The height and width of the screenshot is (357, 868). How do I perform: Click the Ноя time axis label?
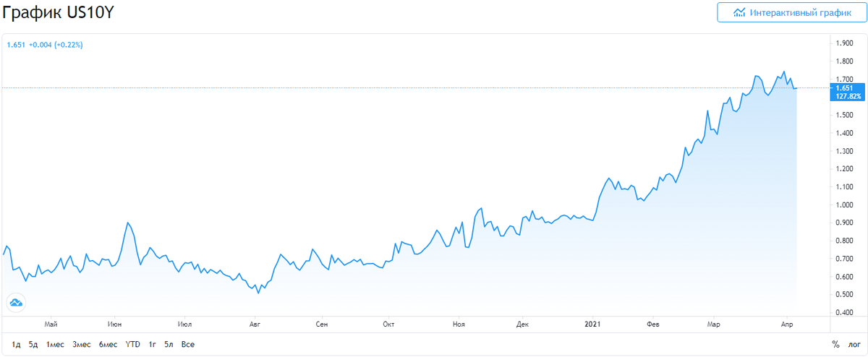pos(458,324)
